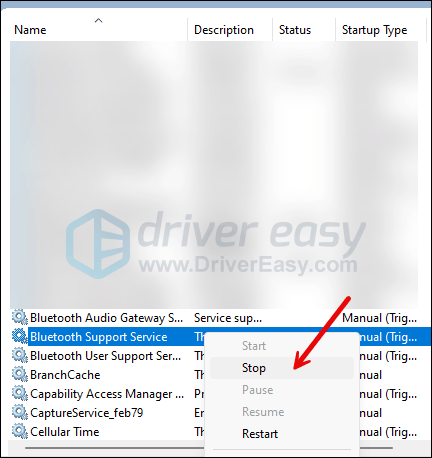Click the horizontal scrollbar at the bottom
The width and height of the screenshot is (432, 458).
coord(113,448)
